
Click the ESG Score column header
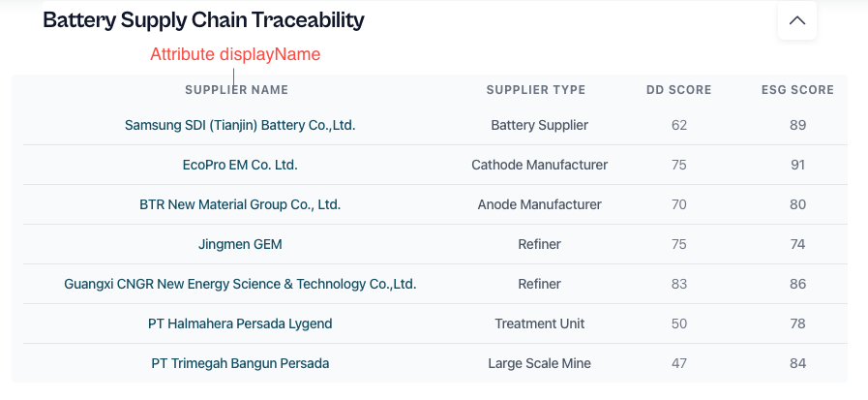click(x=797, y=90)
